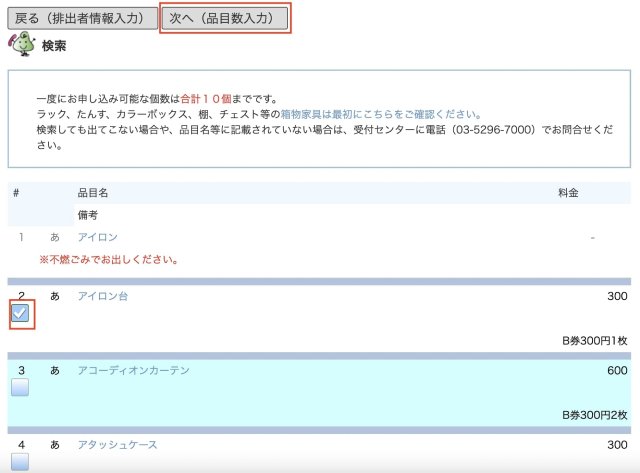
Task: Click the ※不燃ごみでお出しください notice
Action: point(109,260)
